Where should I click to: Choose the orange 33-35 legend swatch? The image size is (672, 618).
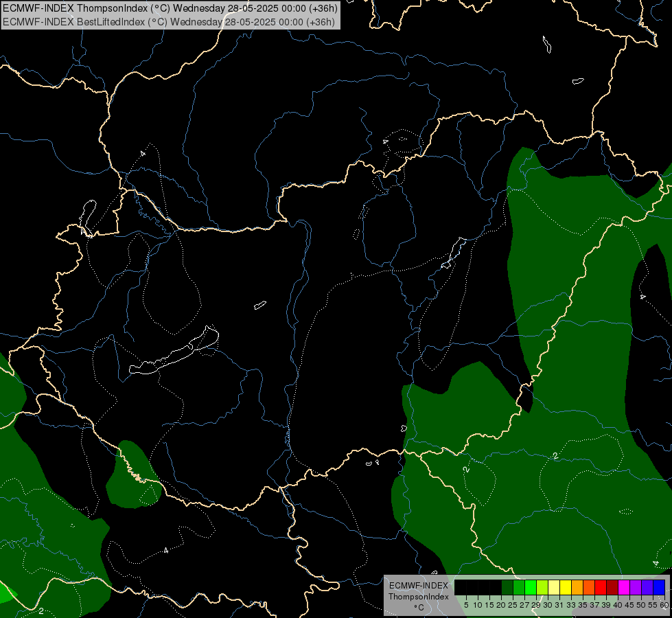[577, 587]
